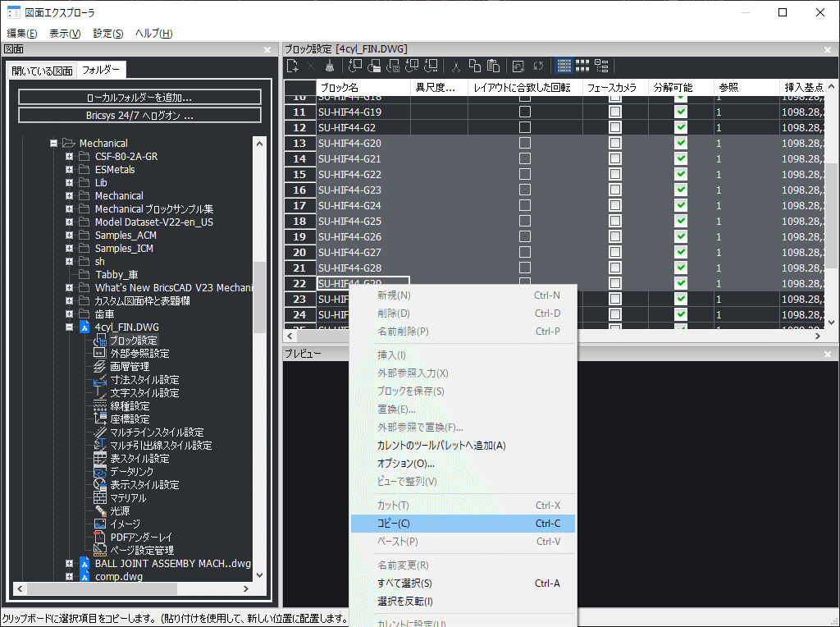Screen dimensions: 840x627
Task: Toggle フェースカメラ checkbox for SU-HIF44-G2
Action: [615, 127]
